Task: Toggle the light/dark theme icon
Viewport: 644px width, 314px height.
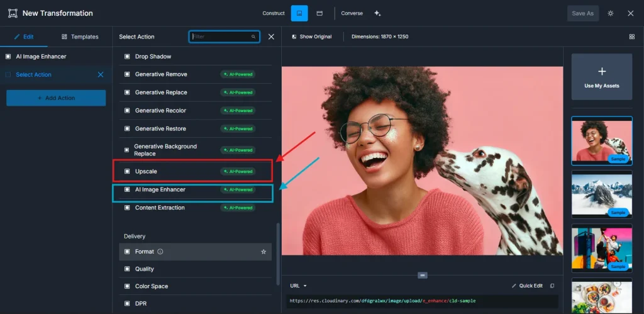Action: tap(610, 13)
